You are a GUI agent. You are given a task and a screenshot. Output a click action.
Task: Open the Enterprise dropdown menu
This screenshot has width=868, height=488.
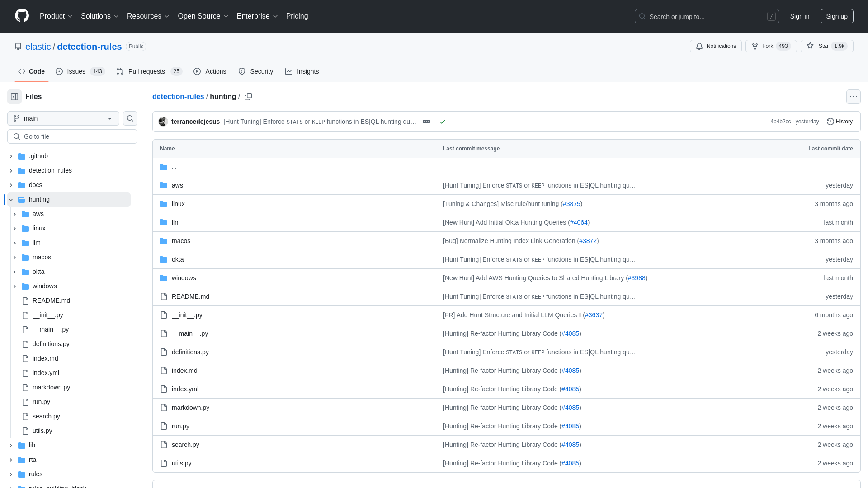point(257,16)
